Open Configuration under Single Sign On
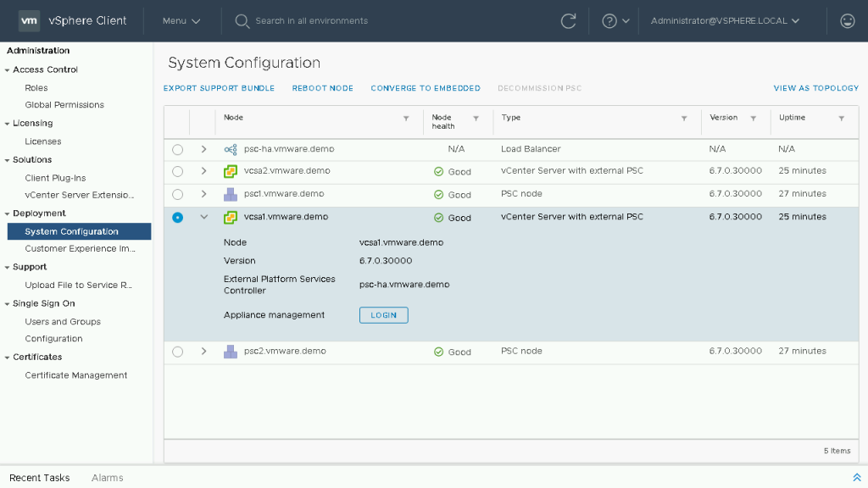Viewport: 868px width, 488px height. (53, 339)
